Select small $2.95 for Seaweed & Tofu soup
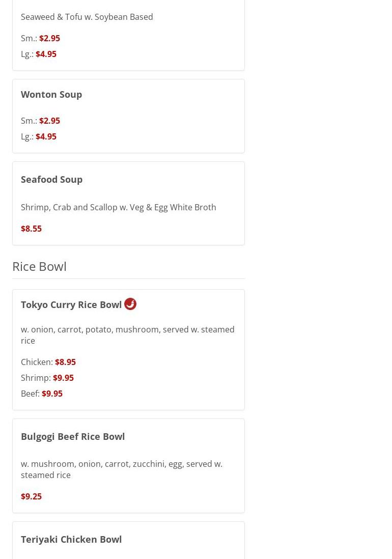 49,38
